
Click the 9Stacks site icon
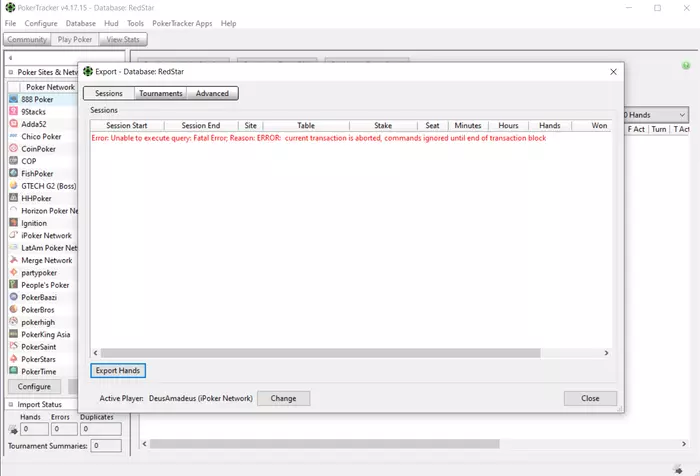tap(14, 111)
